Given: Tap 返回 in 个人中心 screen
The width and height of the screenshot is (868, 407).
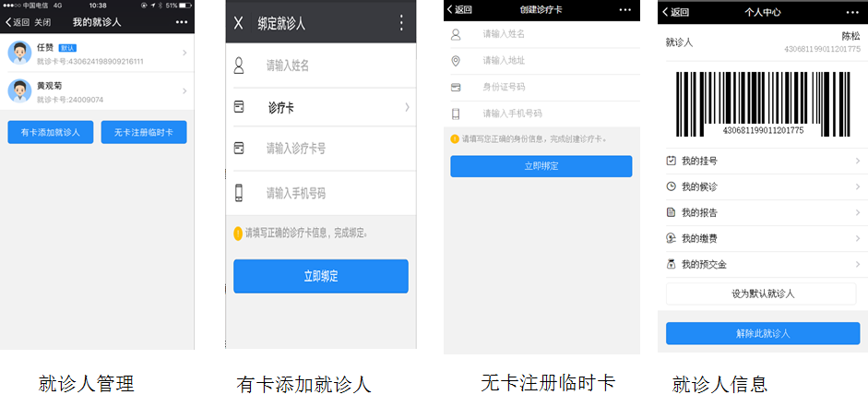Looking at the screenshot, I should click(676, 12).
